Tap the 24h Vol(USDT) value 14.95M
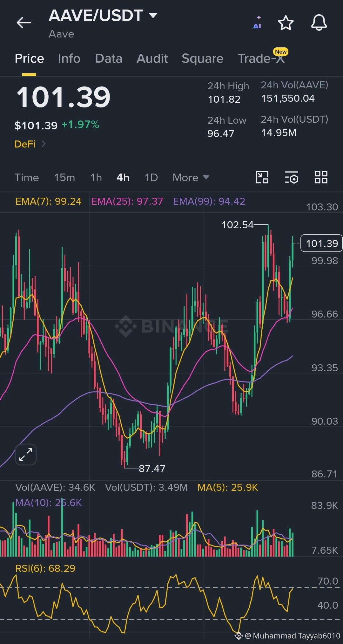This screenshot has height=644, width=343. tap(279, 133)
